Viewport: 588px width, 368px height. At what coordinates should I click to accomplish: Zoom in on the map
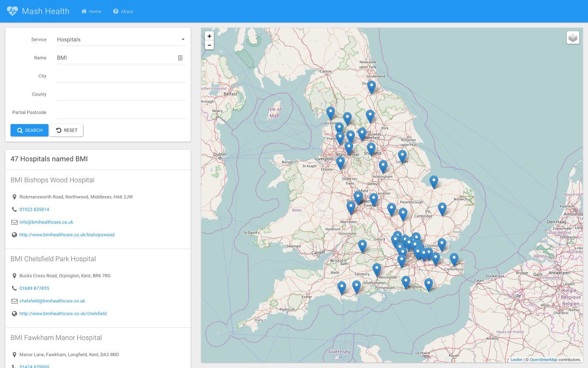pyautogui.click(x=209, y=36)
